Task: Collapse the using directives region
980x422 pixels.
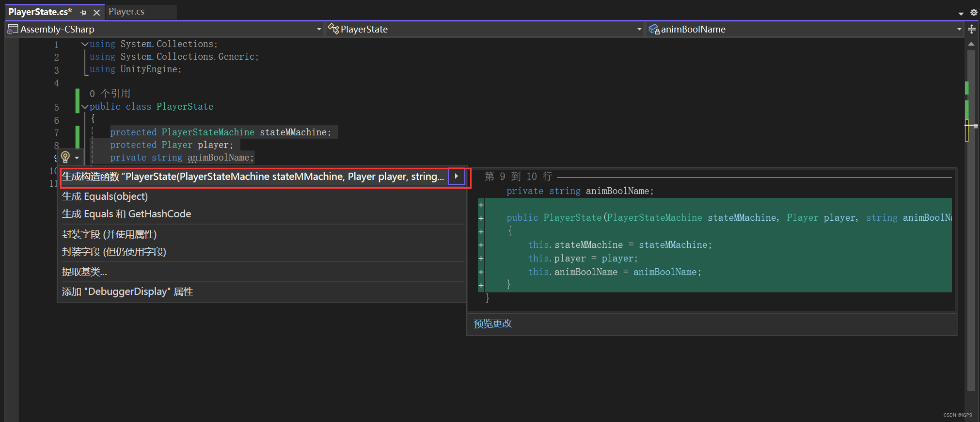Action: click(x=85, y=44)
